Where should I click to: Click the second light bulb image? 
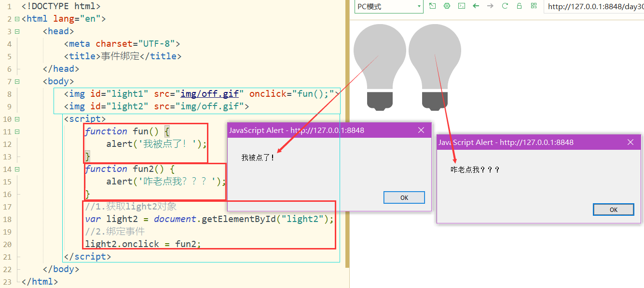[x=435, y=67]
